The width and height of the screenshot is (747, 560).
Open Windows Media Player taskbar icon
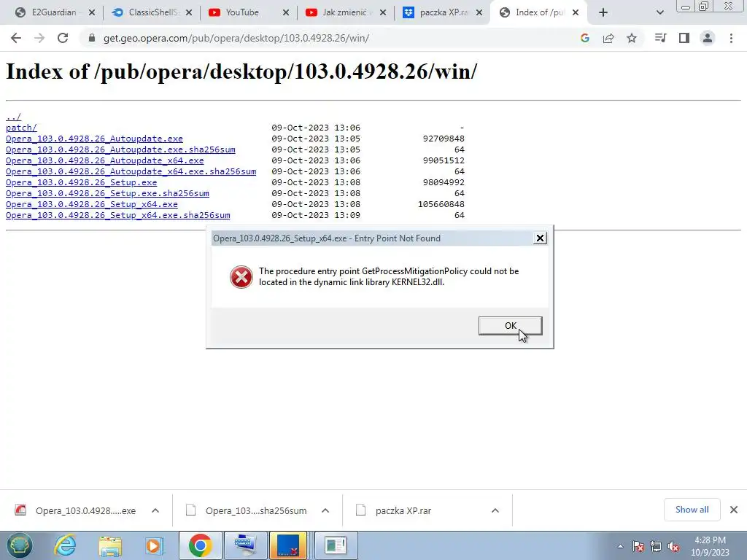(153, 545)
